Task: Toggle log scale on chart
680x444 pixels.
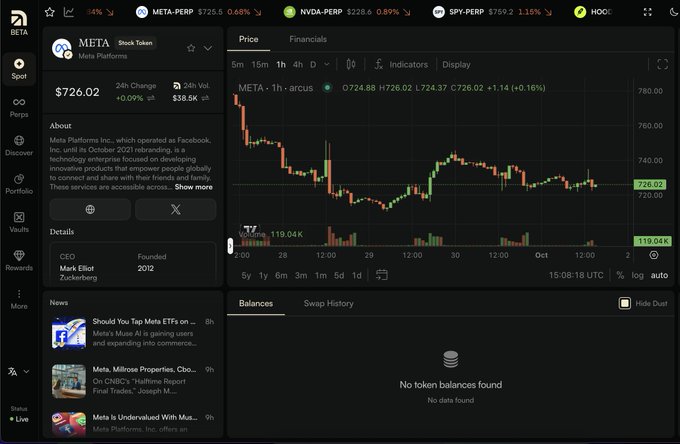Action: pos(638,275)
